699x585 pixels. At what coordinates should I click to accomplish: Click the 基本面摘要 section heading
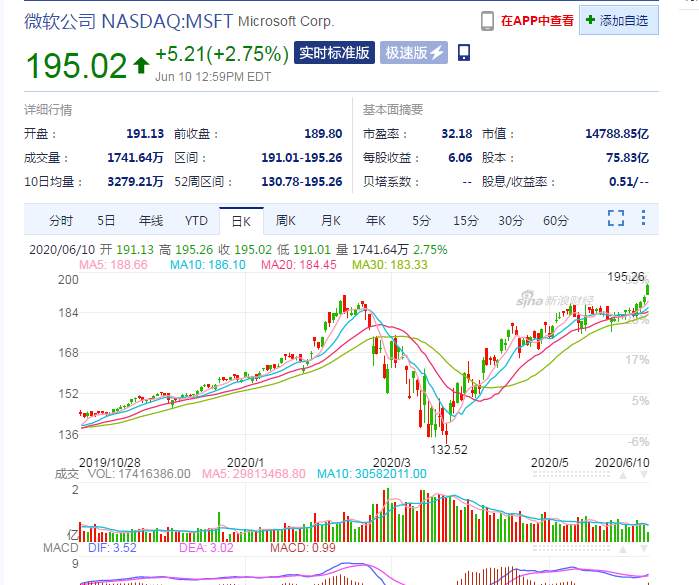pos(393,110)
